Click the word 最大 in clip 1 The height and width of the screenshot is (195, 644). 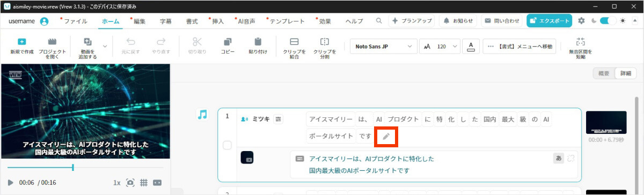click(508, 119)
